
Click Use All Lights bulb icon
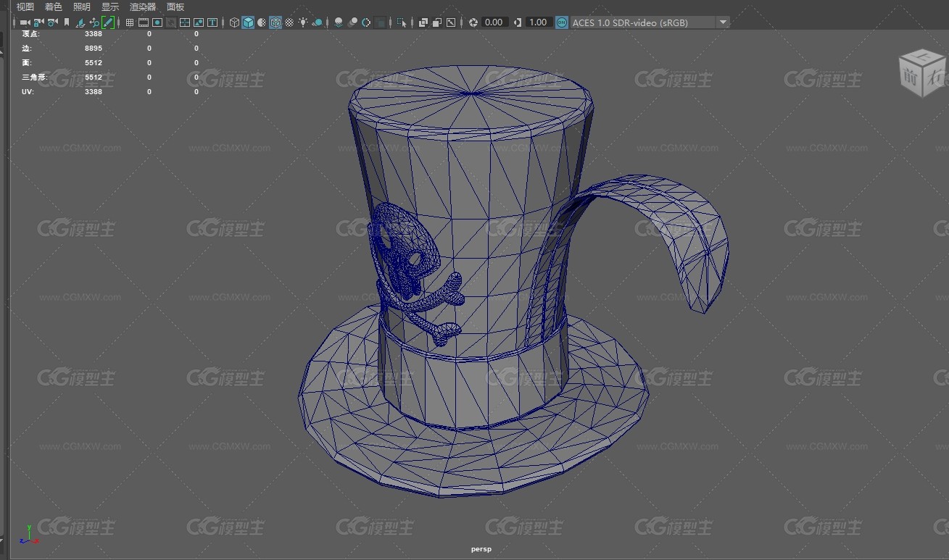[303, 22]
